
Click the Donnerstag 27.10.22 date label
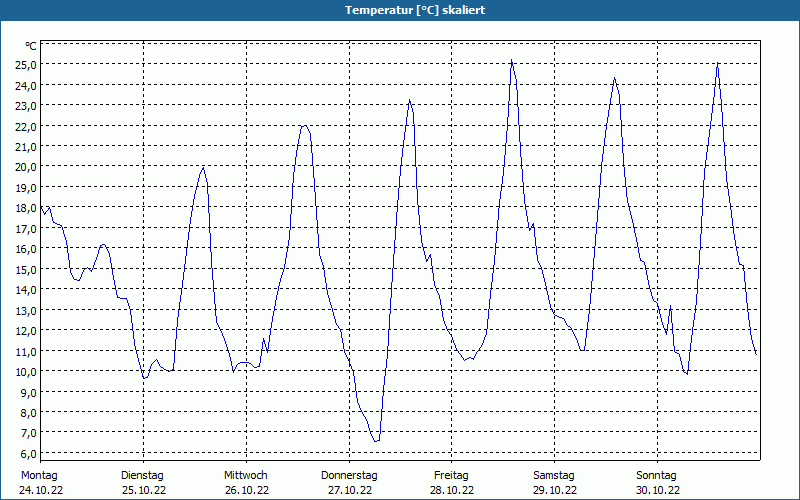(349, 483)
